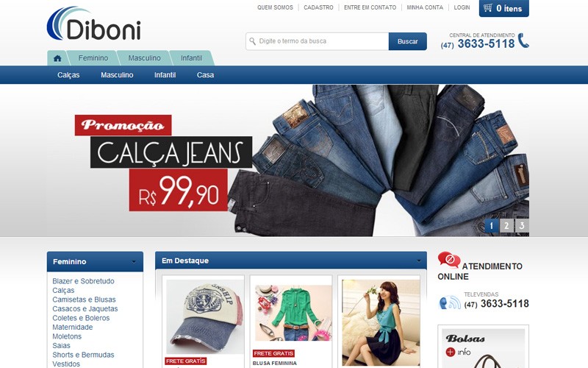Click the Buscar button

pyautogui.click(x=408, y=41)
